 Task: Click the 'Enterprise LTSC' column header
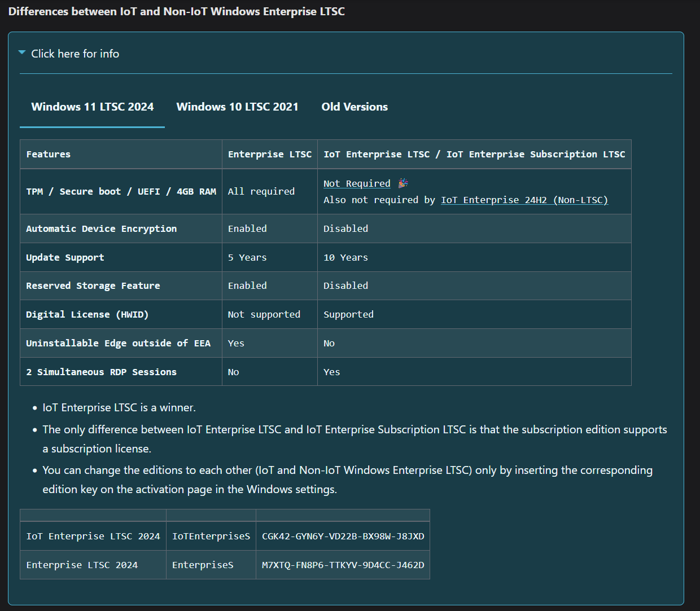tap(270, 154)
